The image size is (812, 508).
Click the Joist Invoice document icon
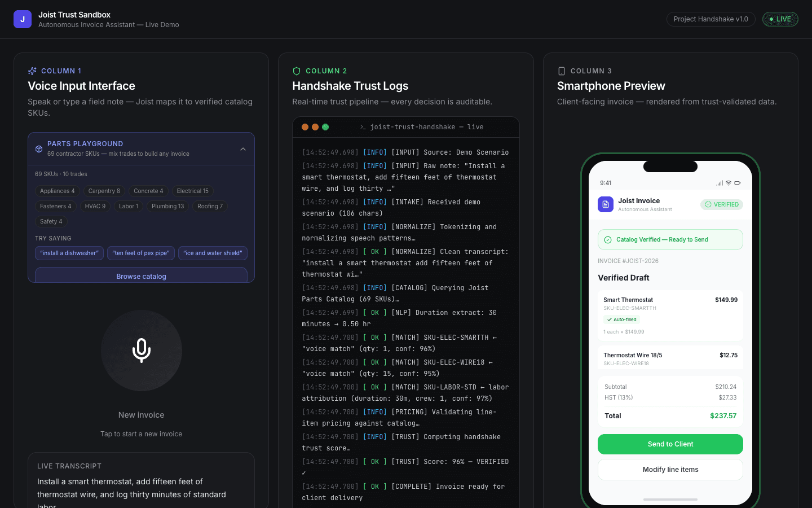(x=606, y=204)
